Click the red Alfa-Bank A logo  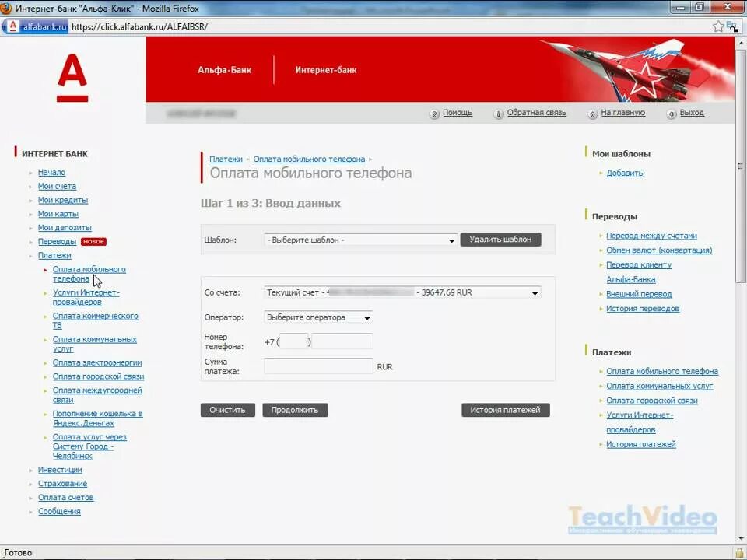point(72,78)
